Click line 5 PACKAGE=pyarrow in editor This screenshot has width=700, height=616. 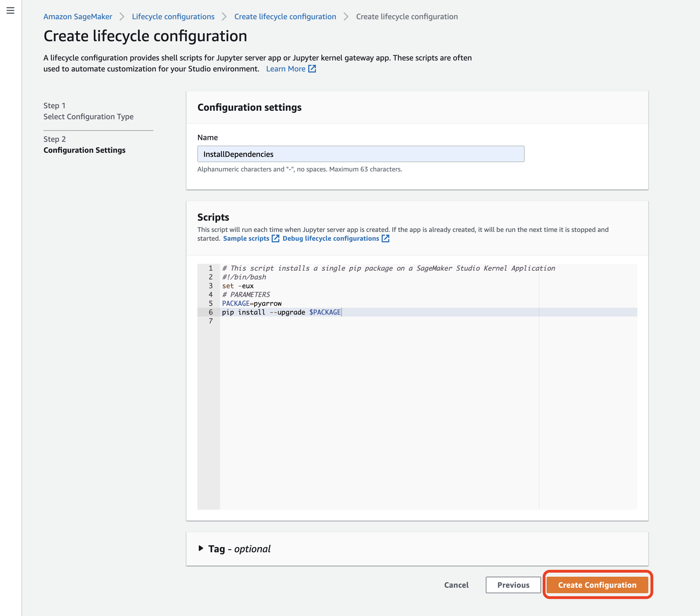pos(252,303)
